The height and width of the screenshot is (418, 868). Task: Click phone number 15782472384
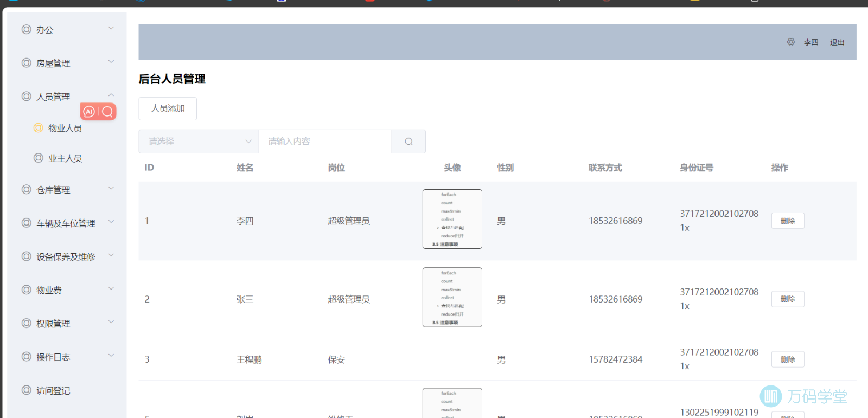click(x=616, y=359)
